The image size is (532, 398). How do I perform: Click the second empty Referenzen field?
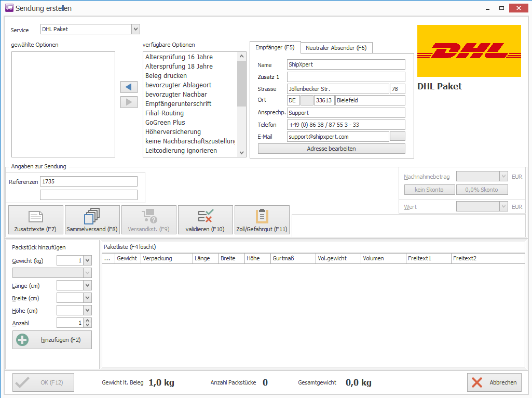tap(89, 195)
